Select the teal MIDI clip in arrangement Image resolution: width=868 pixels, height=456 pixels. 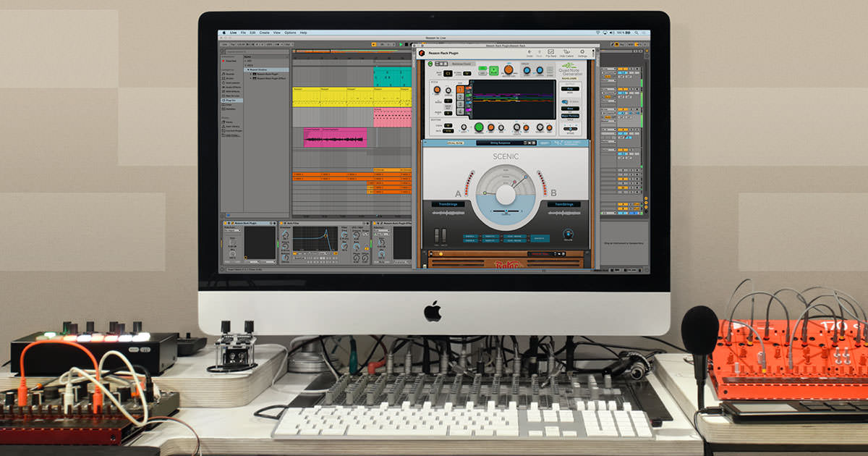pyautogui.click(x=392, y=77)
